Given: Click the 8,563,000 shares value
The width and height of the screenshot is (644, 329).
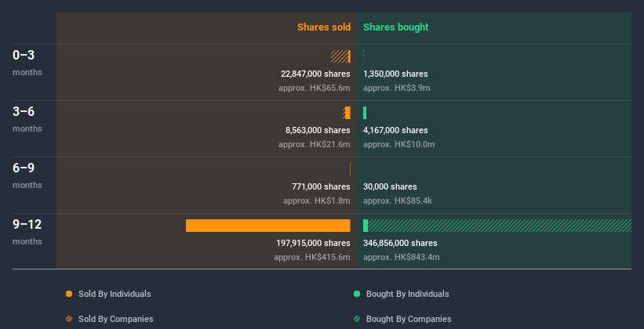Looking at the screenshot, I should (x=318, y=130).
